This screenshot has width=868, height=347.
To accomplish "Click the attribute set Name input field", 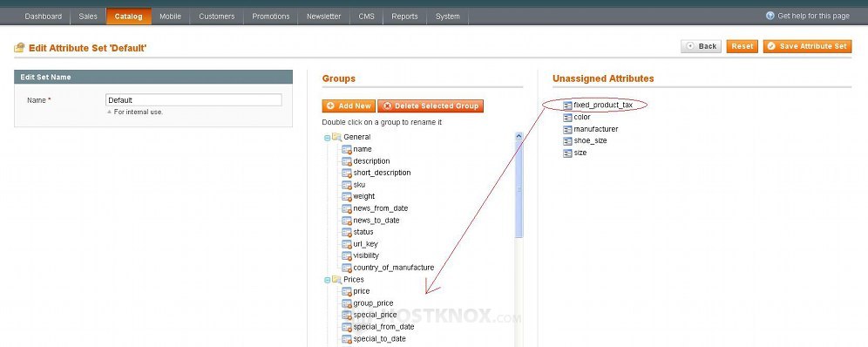I will (x=193, y=100).
